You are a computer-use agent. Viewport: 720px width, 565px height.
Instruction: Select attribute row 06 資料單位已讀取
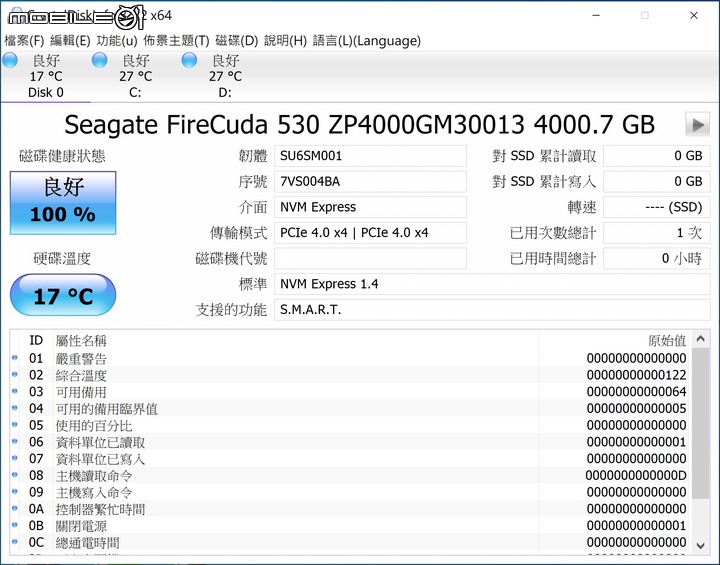pyautogui.click(x=350, y=442)
